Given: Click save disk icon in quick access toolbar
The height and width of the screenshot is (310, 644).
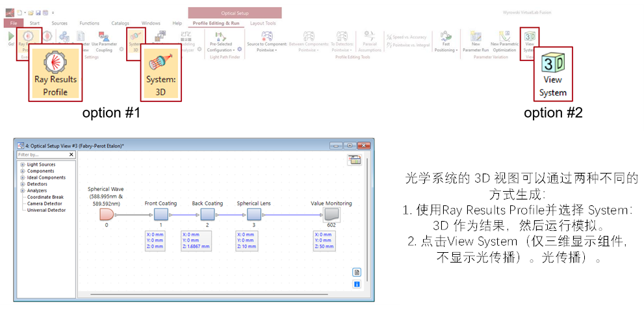Looking at the screenshot, I should pos(38,13).
